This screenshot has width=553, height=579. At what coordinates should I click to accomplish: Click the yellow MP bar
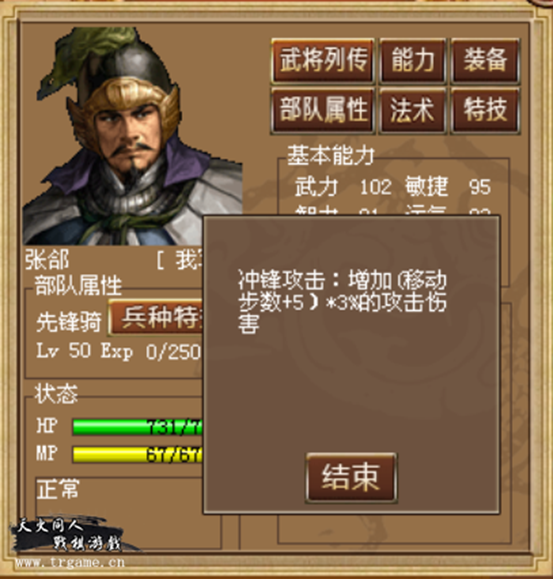click(137, 454)
